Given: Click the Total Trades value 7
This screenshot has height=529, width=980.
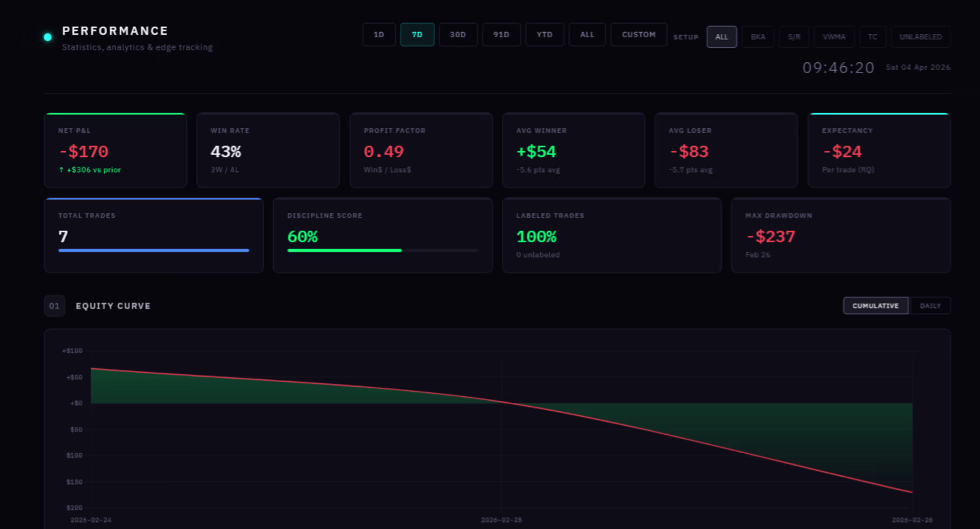Looking at the screenshot, I should click(x=63, y=237).
